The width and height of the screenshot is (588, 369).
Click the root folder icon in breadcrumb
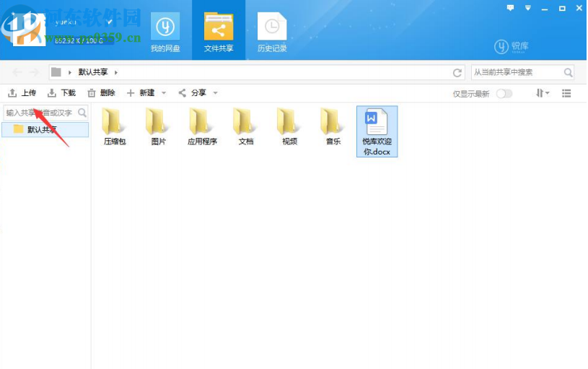(x=56, y=72)
